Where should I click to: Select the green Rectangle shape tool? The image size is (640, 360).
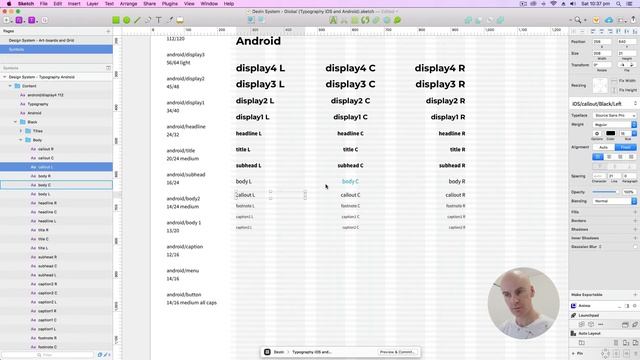(116, 20)
